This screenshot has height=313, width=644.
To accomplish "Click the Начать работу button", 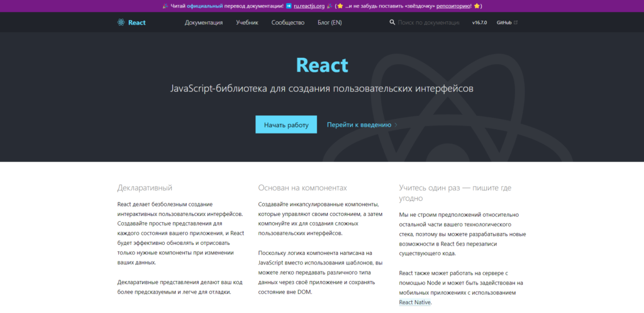I will pos(286,125).
